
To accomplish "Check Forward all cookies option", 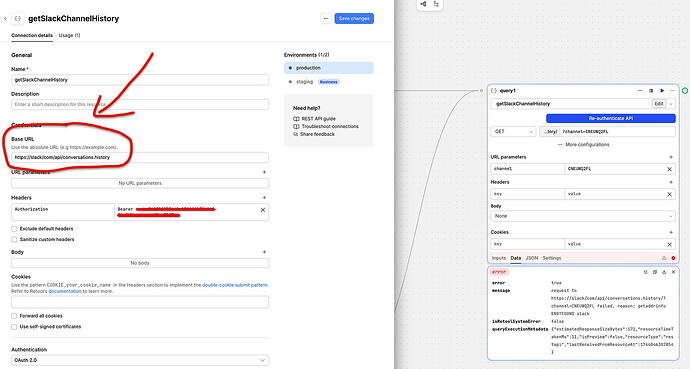I will 14,316.
